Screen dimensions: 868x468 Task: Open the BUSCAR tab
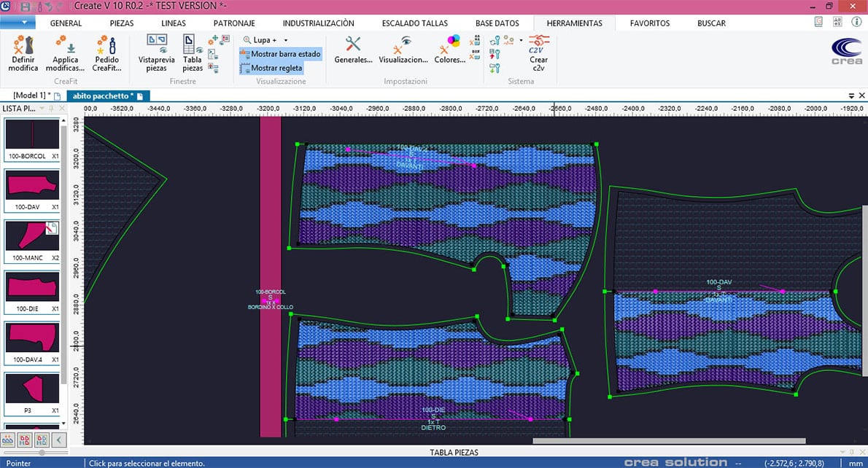711,23
